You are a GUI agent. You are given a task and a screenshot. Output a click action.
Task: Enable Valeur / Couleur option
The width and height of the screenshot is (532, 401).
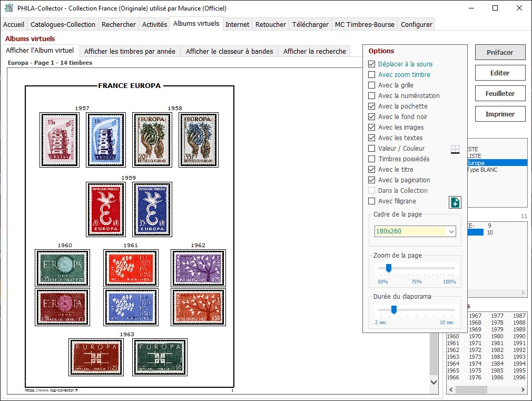[372, 149]
